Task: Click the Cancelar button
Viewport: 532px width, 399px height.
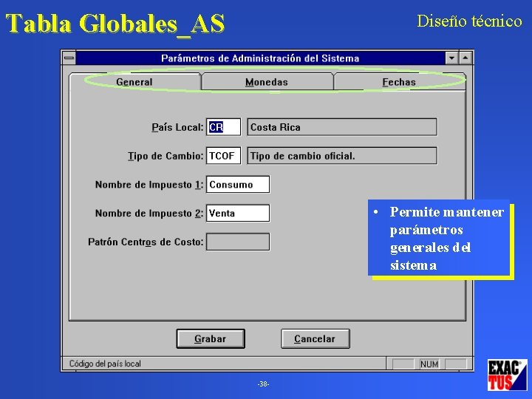Action: point(315,338)
